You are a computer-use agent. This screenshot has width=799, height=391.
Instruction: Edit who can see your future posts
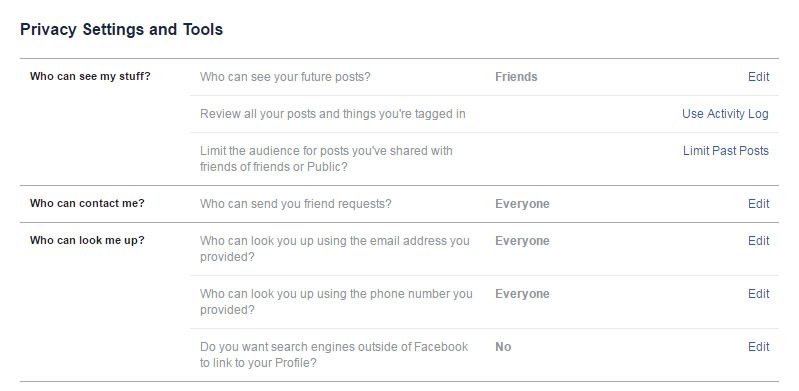758,77
